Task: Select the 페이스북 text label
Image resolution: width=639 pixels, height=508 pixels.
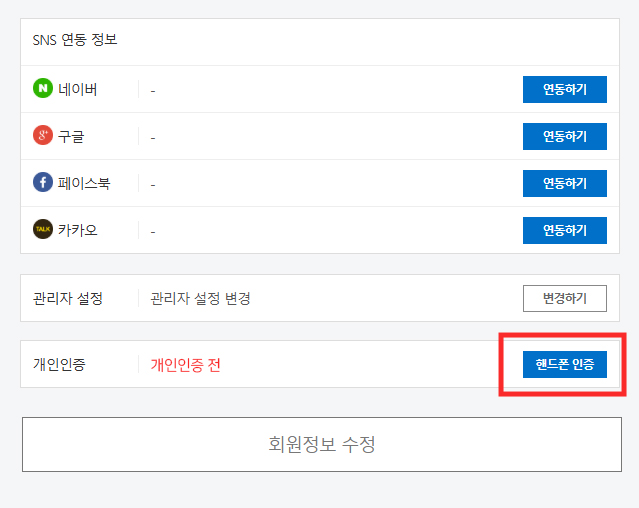Action: click(x=84, y=183)
